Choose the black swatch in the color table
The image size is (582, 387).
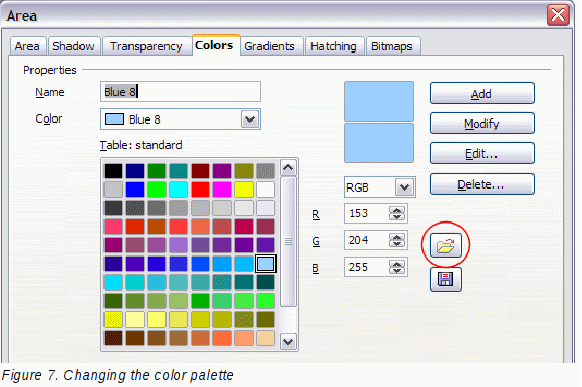(113, 171)
